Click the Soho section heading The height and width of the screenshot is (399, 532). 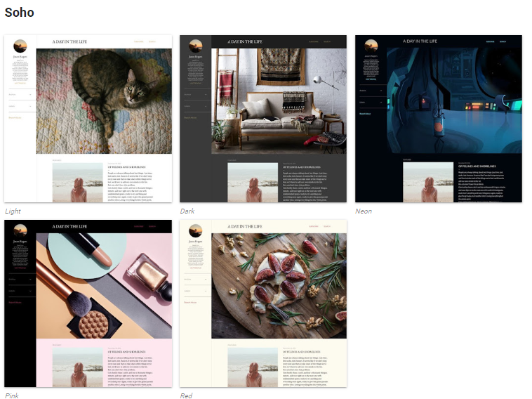[x=20, y=13]
